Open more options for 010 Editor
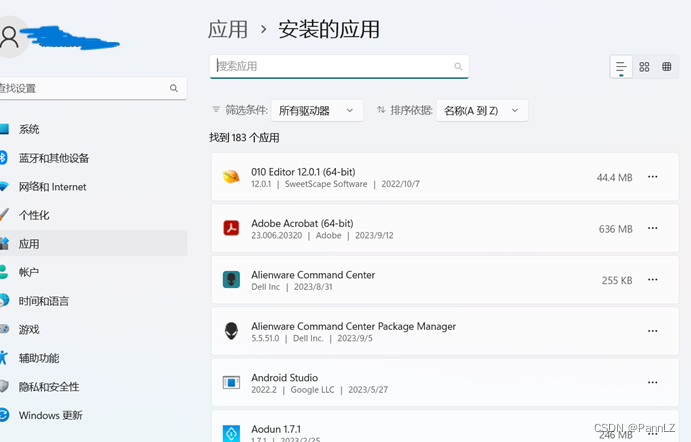Screen dimensions: 691x442 pos(653,177)
